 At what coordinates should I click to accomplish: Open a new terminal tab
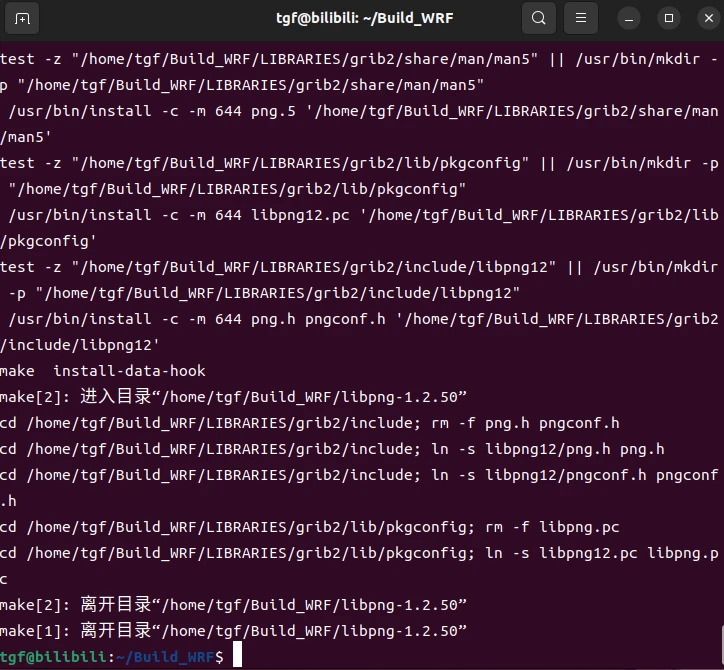click(22, 18)
